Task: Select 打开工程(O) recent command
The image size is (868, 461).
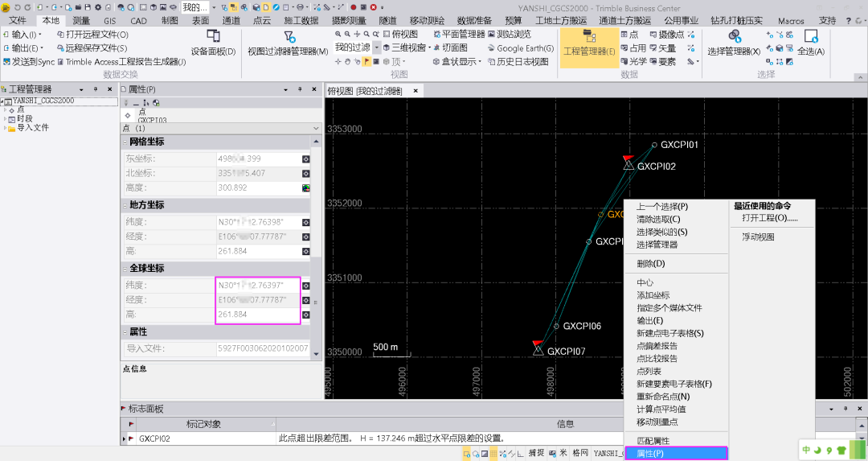Action: click(x=769, y=218)
